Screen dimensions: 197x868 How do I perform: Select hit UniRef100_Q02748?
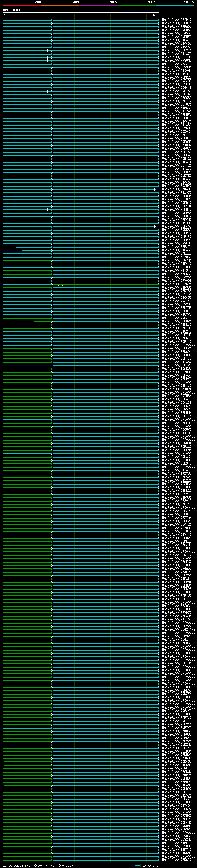(x=176, y=301)
